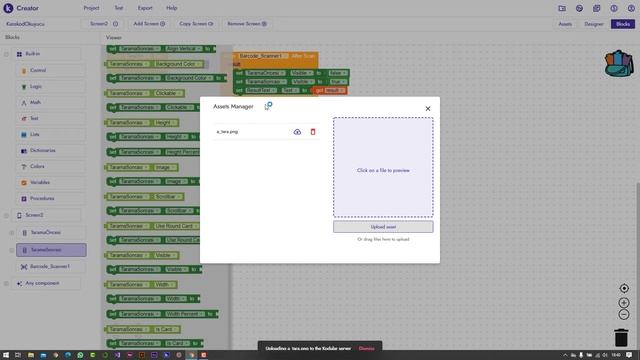Click the file preview drop area
This screenshot has width=640, height=360.
pos(383,167)
